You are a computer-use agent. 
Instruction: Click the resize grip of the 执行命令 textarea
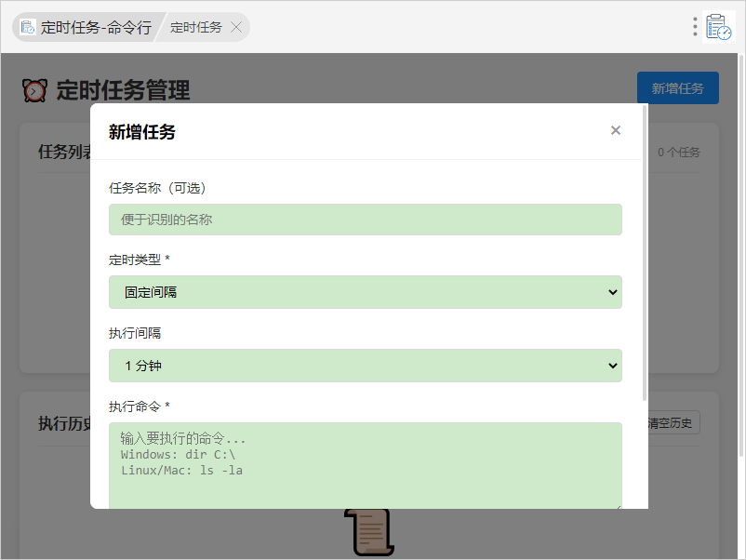pyautogui.click(x=617, y=505)
